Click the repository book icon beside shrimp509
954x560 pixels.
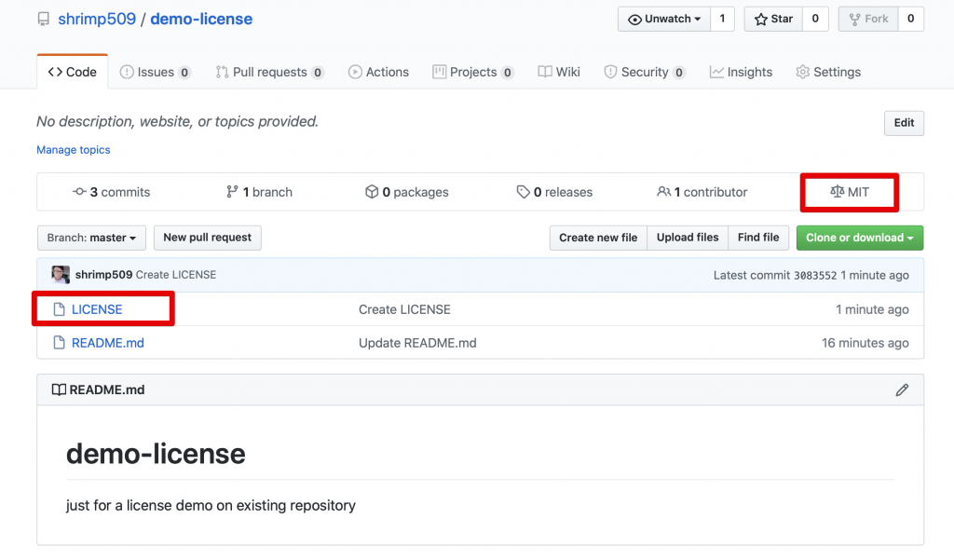point(44,20)
